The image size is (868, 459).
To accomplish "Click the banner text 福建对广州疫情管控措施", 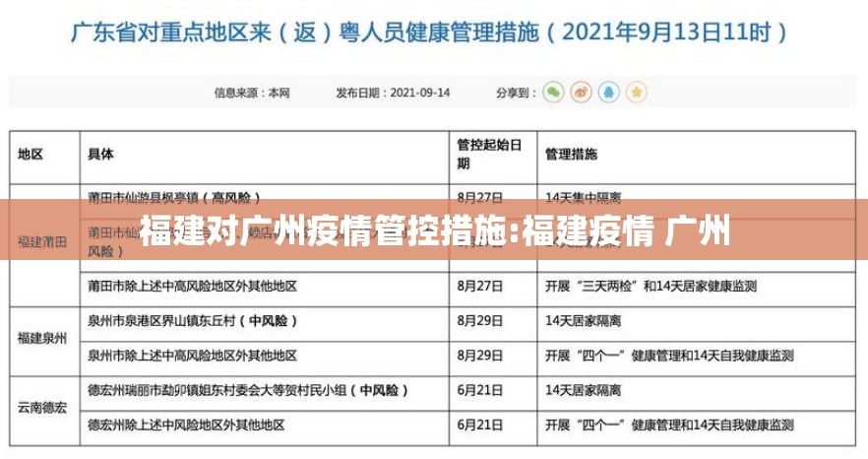I will coord(434,231).
